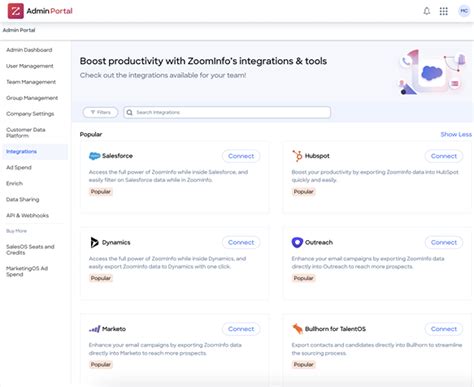Click the Salesforce card title

pos(117,156)
